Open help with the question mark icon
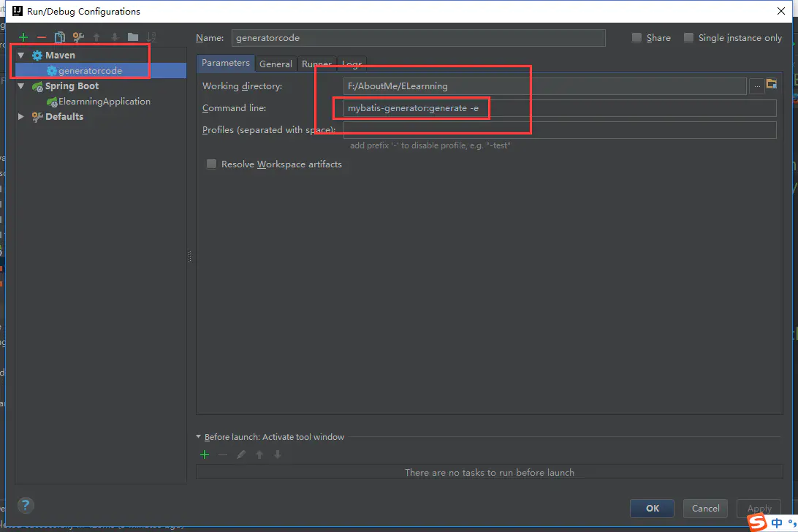 pos(26,506)
